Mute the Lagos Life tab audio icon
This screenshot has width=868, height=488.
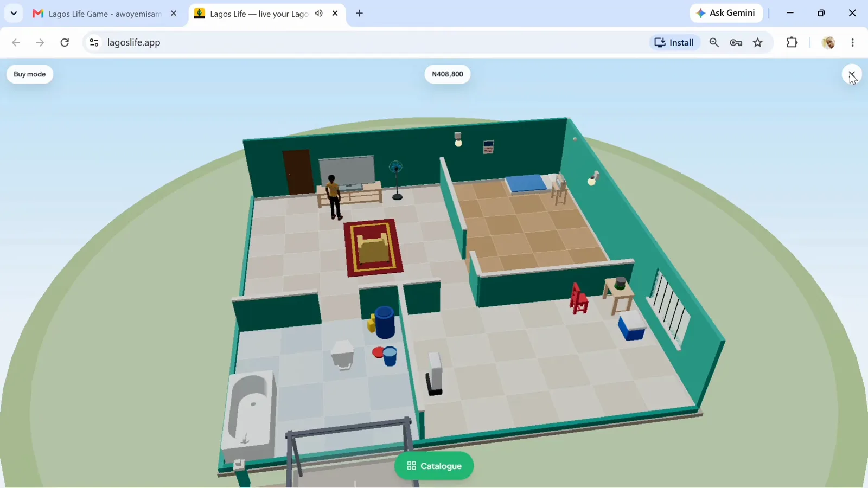click(319, 14)
